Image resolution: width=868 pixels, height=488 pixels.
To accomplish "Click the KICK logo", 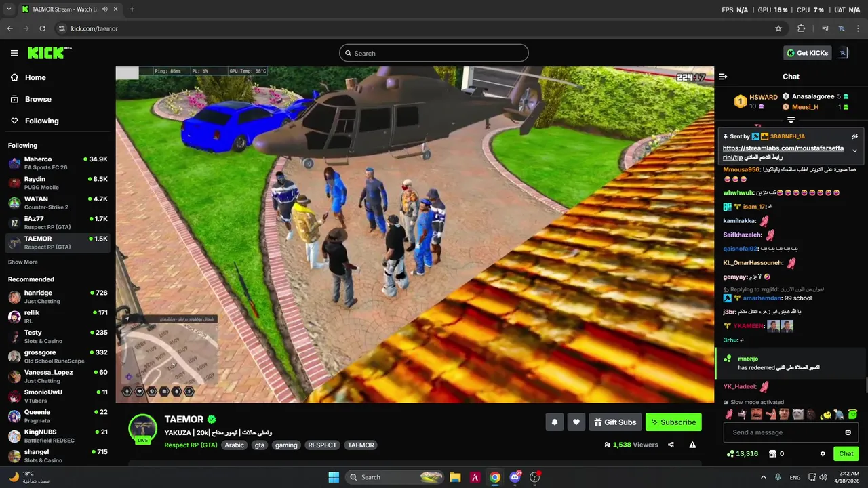I will 50,53.
